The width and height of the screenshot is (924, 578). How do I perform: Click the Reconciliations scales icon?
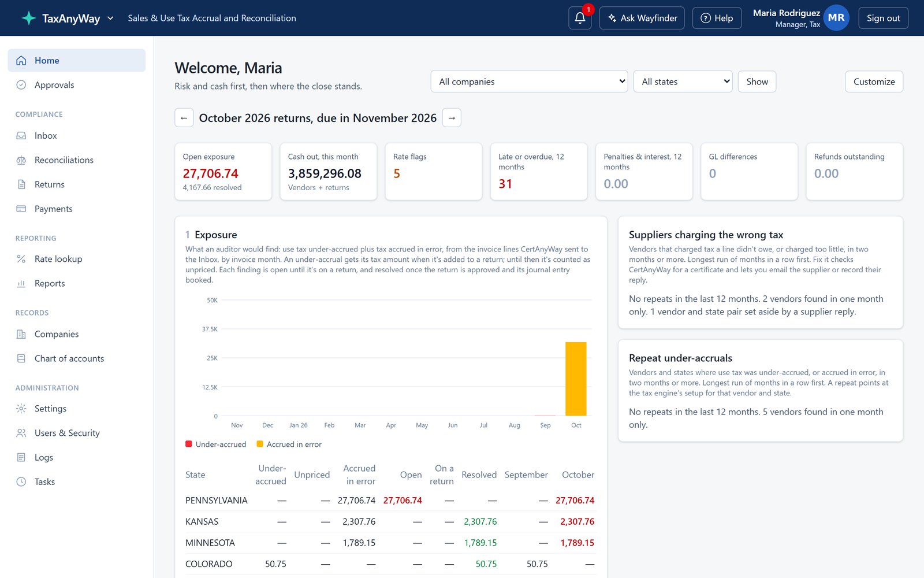(x=21, y=160)
